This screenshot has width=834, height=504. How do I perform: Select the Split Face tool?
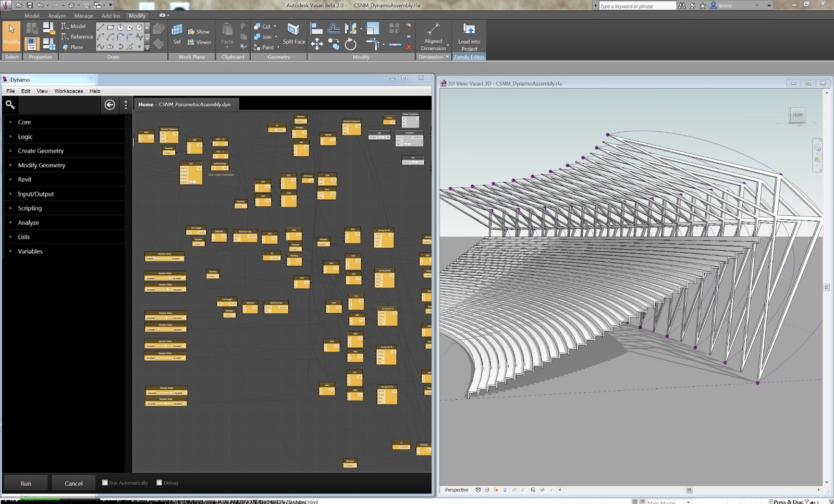(x=293, y=34)
